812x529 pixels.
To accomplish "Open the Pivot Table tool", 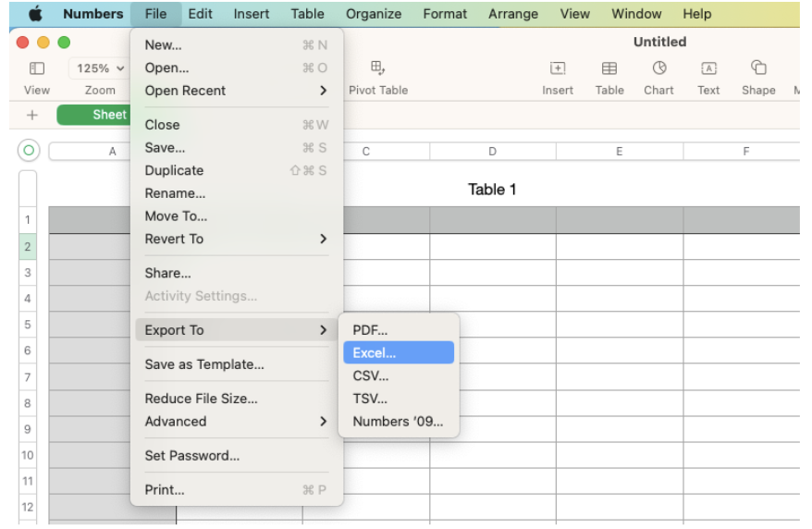I will pyautogui.click(x=377, y=68).
